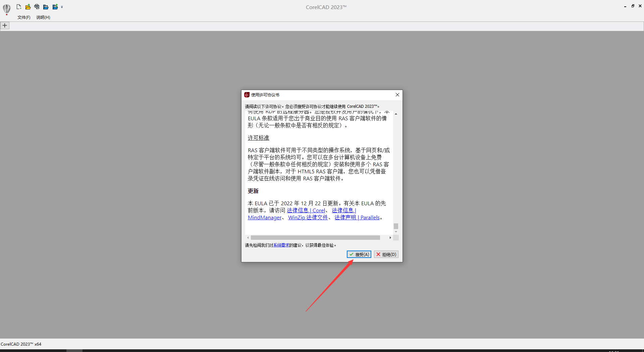Open the 法律信息 | Corel link
This screenshot has width=644, height=352.
[x=306, y=210]
